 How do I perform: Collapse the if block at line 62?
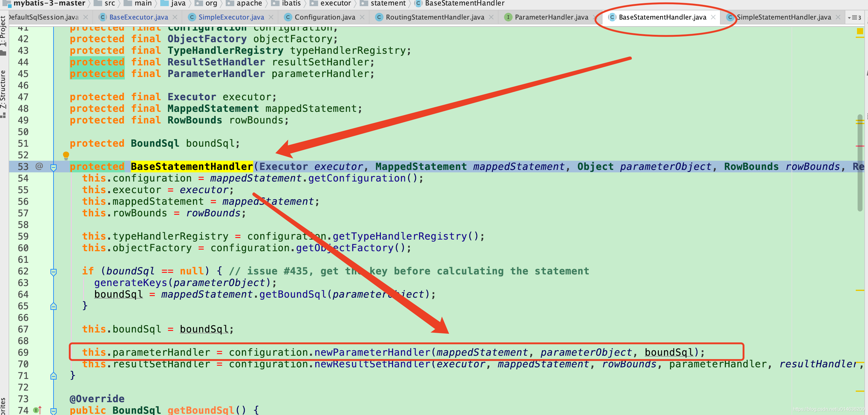[x=53, y=272]
